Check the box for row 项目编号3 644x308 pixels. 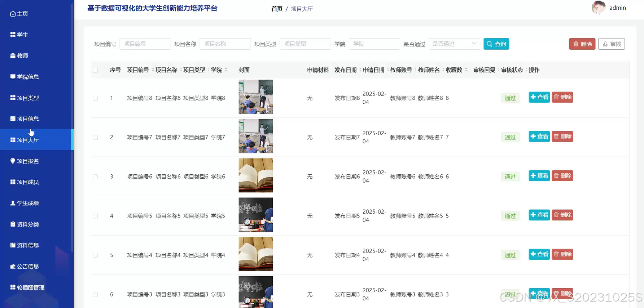(x=95, y=294)
